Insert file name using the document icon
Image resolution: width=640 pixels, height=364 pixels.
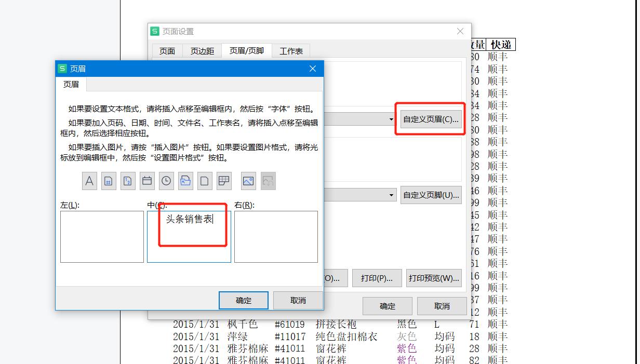(205, 181)
